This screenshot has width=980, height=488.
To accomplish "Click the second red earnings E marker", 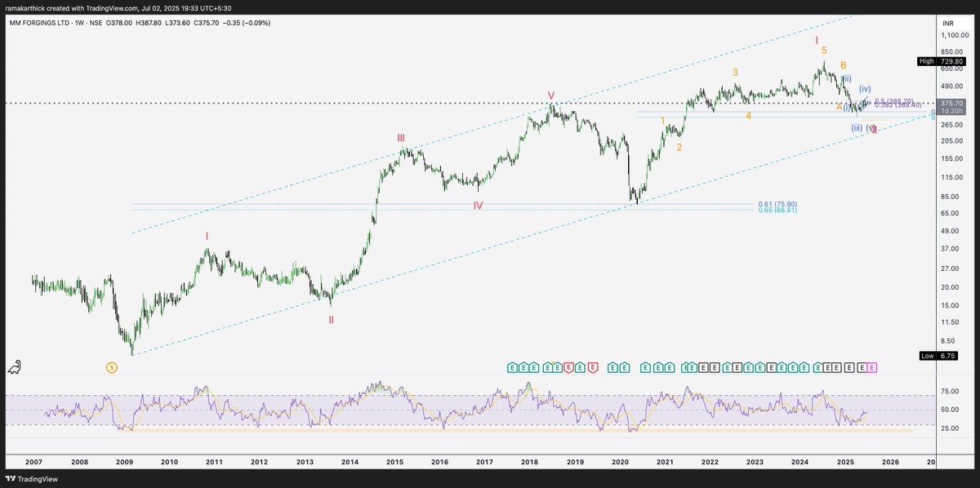I will point(591,368).
